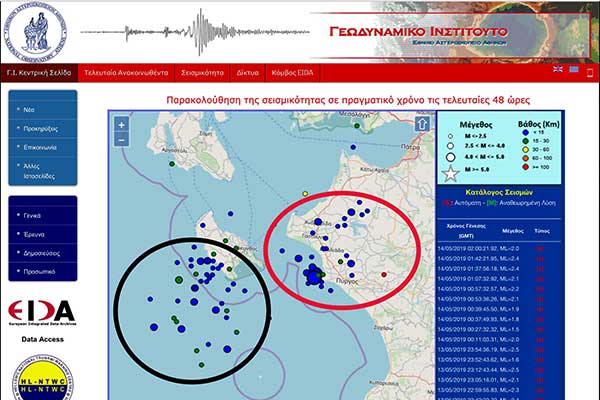Open the Σεισμικότητα menu
600x400 pixels.
click(x=203, y=72)
